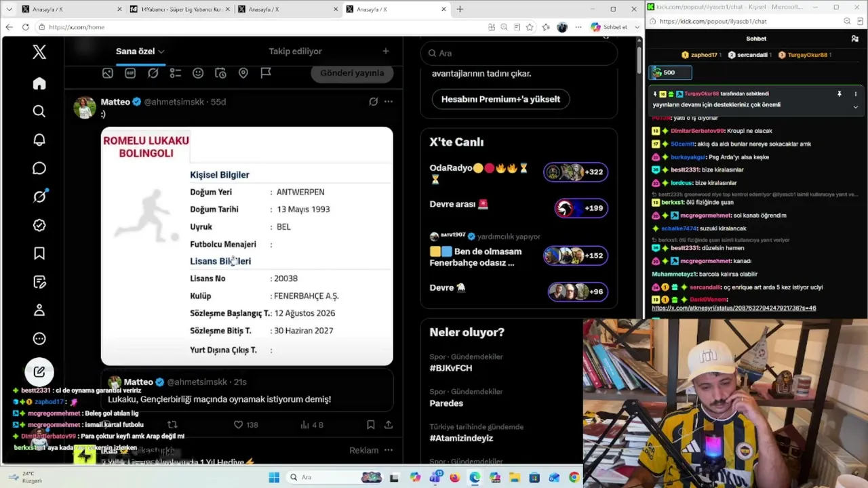868x488 pixels.
Task: Open the more menu on Matteo's post
Action: coord(389,102)
